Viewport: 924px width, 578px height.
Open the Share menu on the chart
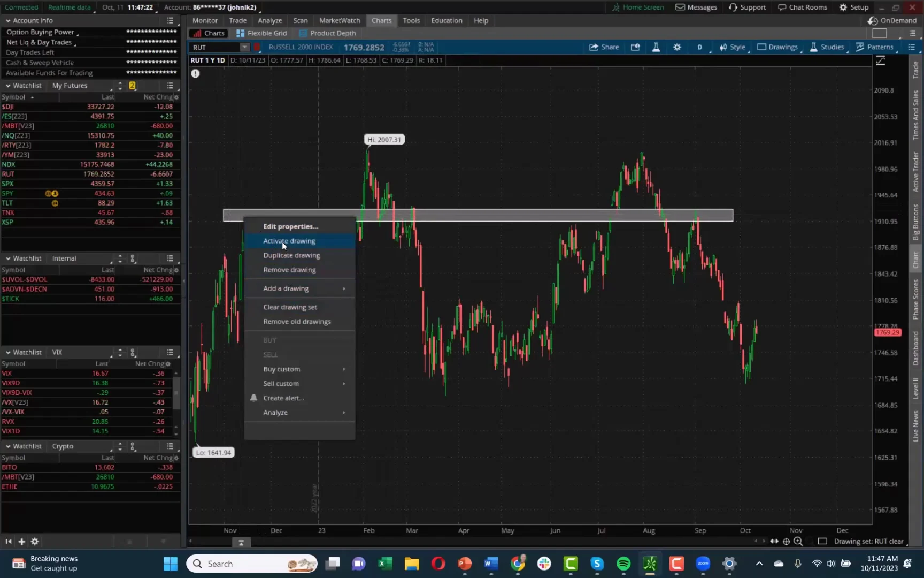point(604,47)
